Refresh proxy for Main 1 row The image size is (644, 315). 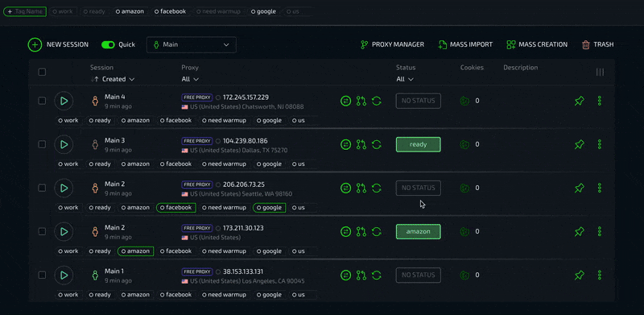[377, 275]
